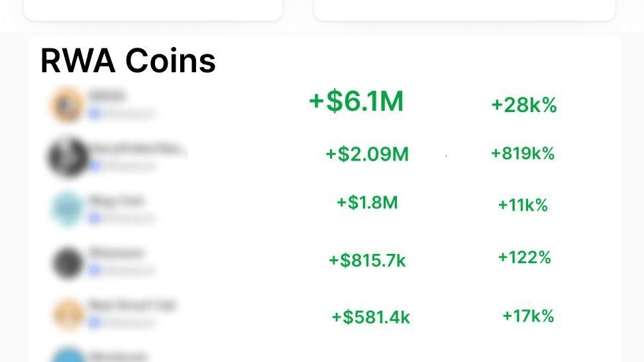Click the small blue chain badge in the +$6.1M row
Viewport: 644px width, 362px height.
[95, 113]
